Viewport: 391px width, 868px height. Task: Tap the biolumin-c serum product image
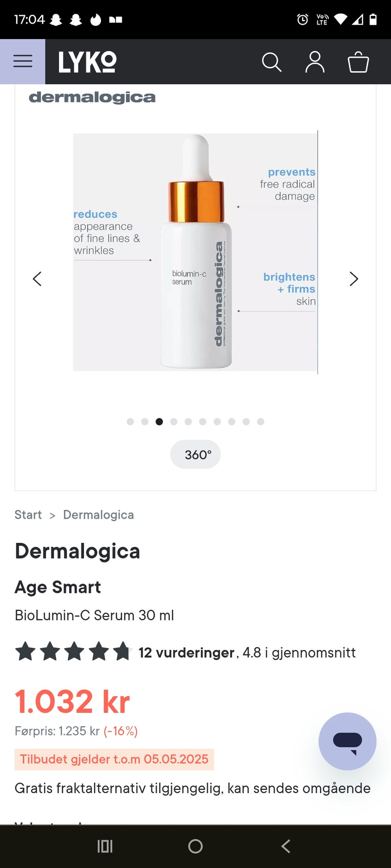(x=195, y=252)
